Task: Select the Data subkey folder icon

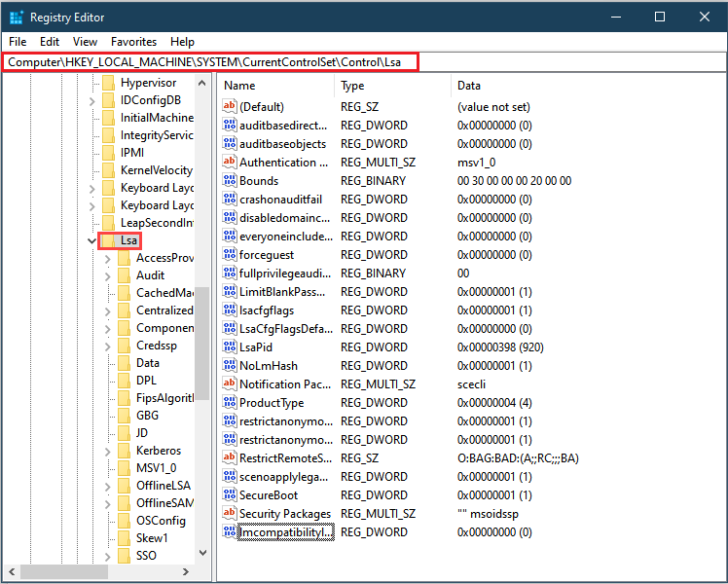Action: point(124,363)
